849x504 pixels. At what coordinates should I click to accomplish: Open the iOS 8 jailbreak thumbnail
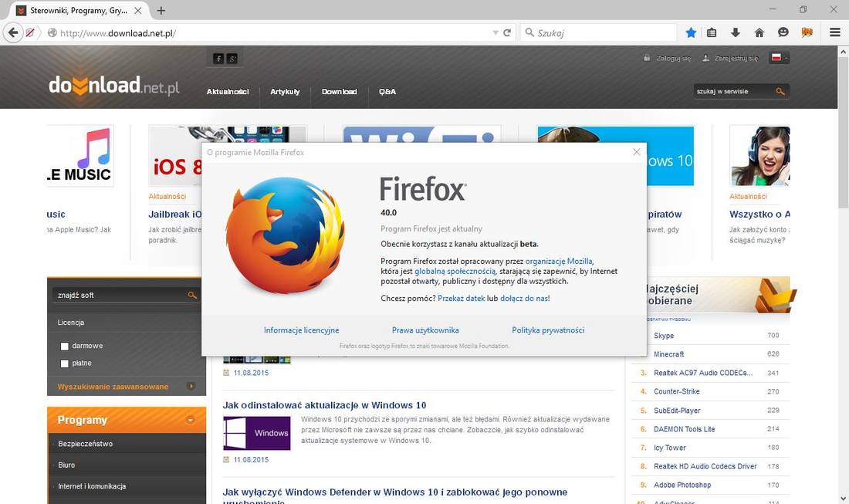[x=175, y=156]
